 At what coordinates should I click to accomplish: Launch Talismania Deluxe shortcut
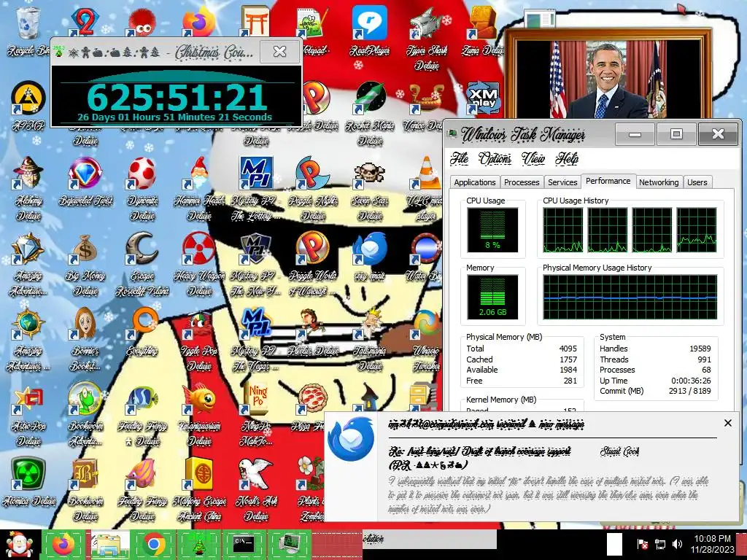point(370,324)
